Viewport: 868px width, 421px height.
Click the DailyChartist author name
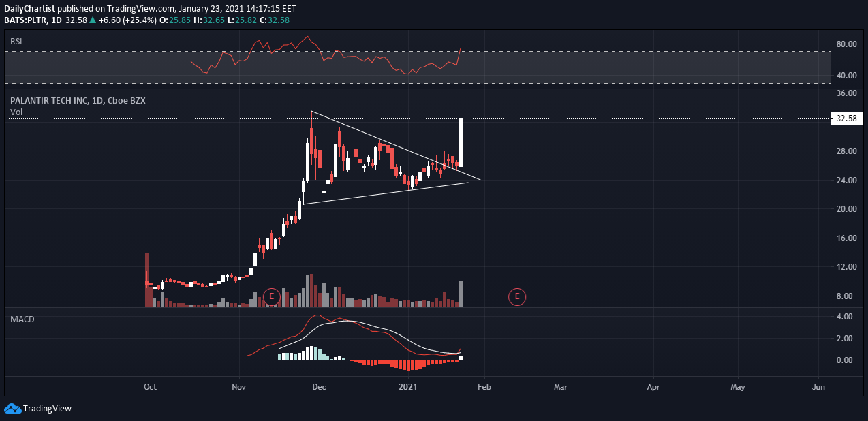[30, 9]
